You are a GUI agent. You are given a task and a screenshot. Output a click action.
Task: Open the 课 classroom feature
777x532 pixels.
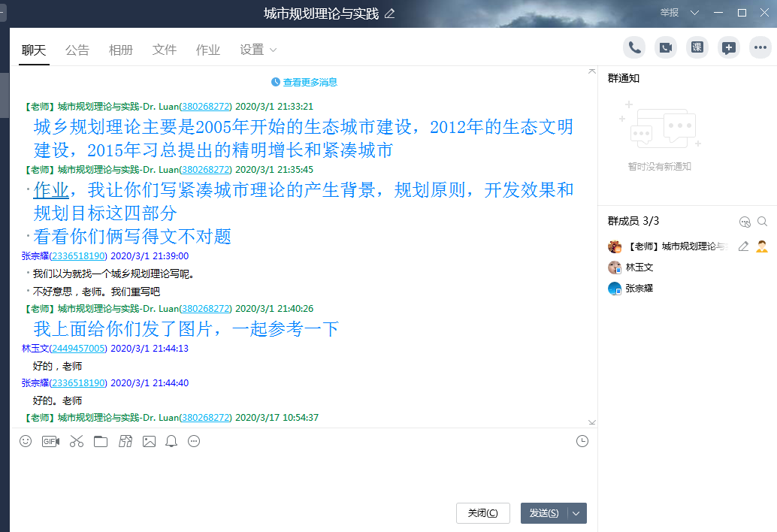click(697, 48)
